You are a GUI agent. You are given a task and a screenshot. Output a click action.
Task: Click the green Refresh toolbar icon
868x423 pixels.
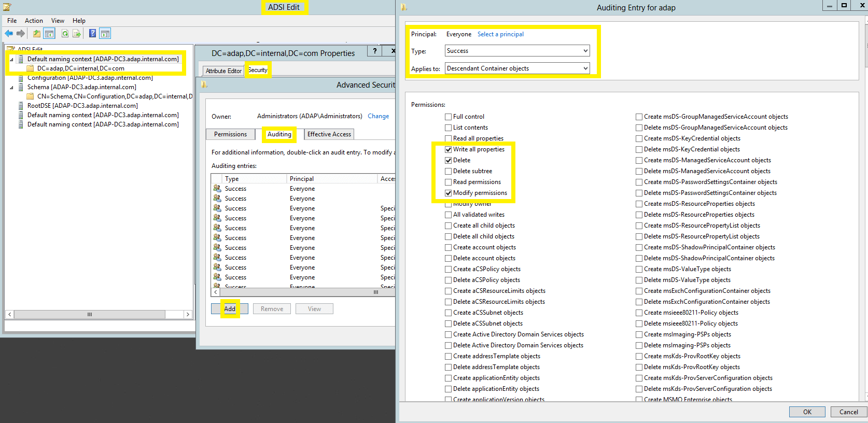pos(65,34)
